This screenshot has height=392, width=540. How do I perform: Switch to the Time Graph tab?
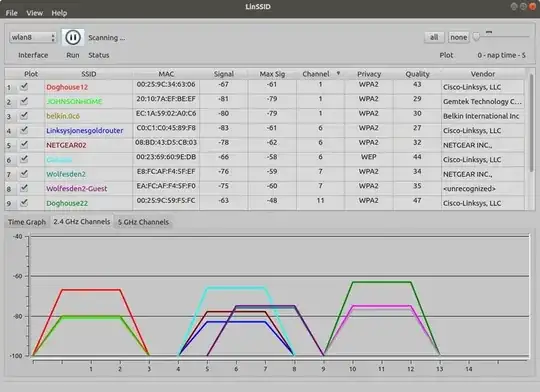tap(27, 222)
